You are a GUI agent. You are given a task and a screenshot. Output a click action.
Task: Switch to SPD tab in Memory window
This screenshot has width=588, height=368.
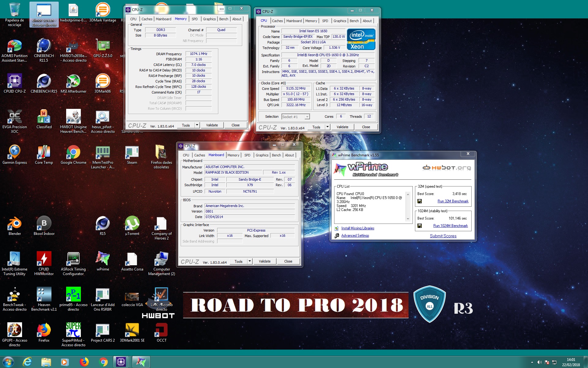[194, 19]
